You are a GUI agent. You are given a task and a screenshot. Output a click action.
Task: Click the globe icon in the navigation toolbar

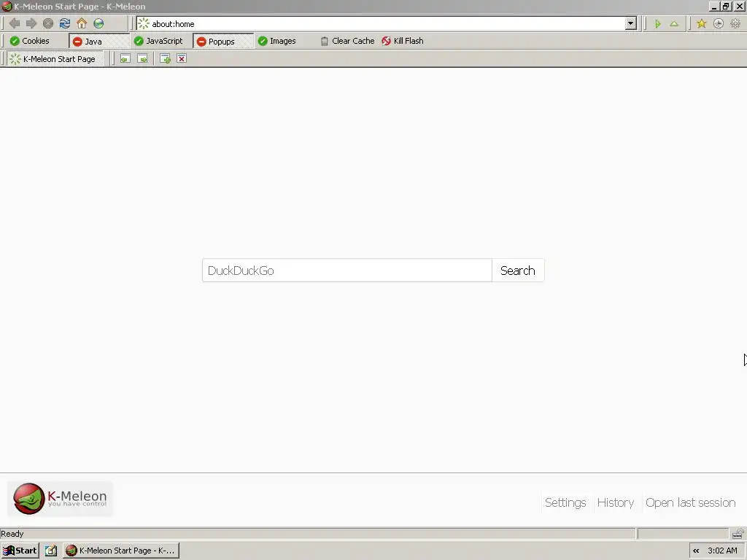[x=98, y=23]
